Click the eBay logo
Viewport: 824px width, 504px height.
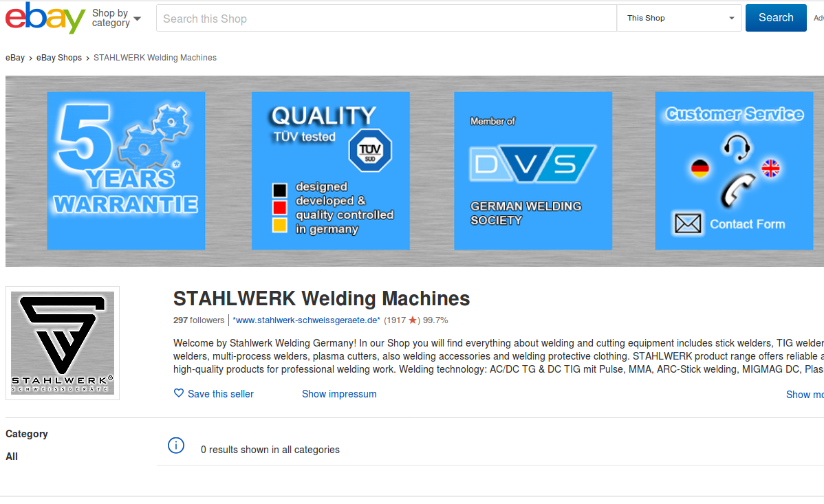pos(45,18)
